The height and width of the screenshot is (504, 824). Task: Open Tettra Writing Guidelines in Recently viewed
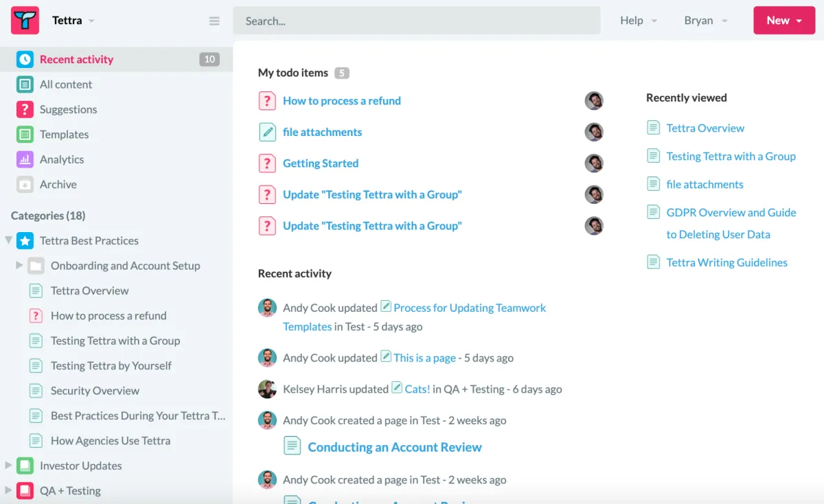pyautogui.click(x=726, y=262)
